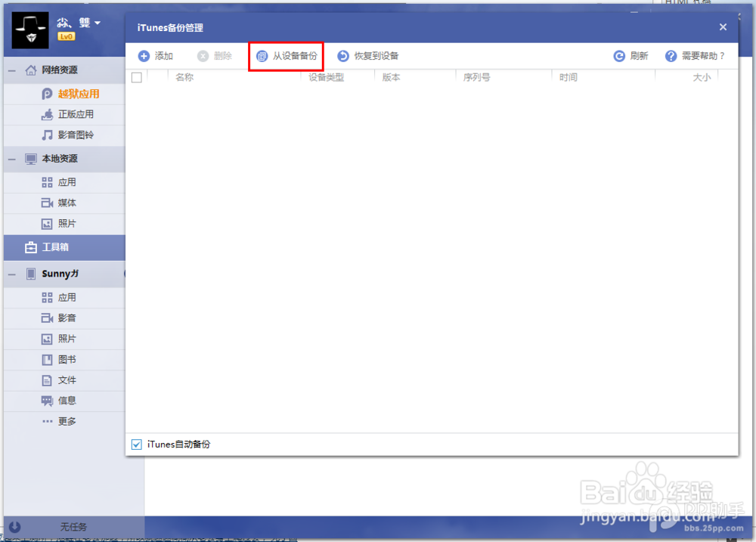Collapse the 网络资源 sidebar section
The image size is (756, 542).
coord(11,70)
